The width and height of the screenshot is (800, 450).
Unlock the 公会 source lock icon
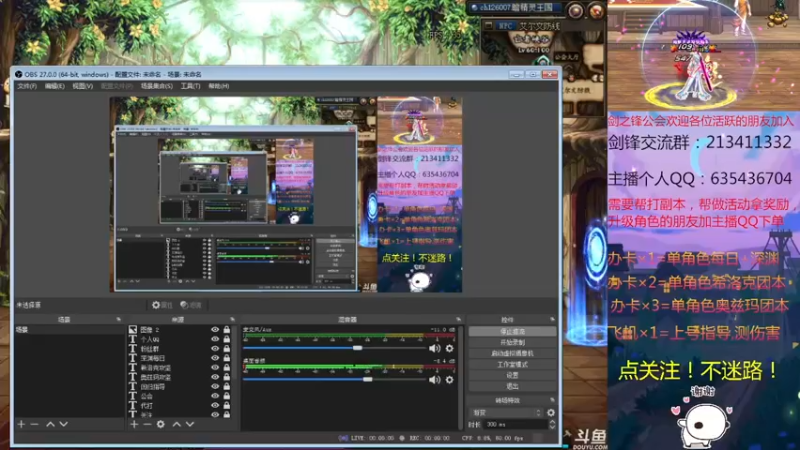tap(227, 396)
